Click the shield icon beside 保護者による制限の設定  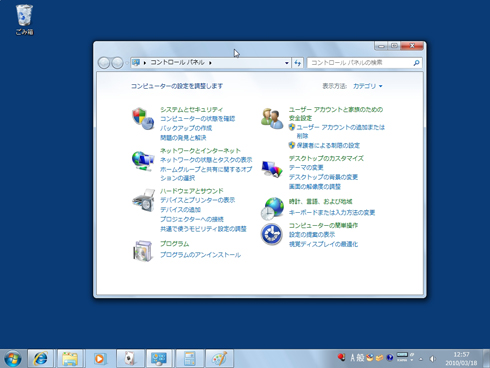pyautogui.click(x=292, y=145)
